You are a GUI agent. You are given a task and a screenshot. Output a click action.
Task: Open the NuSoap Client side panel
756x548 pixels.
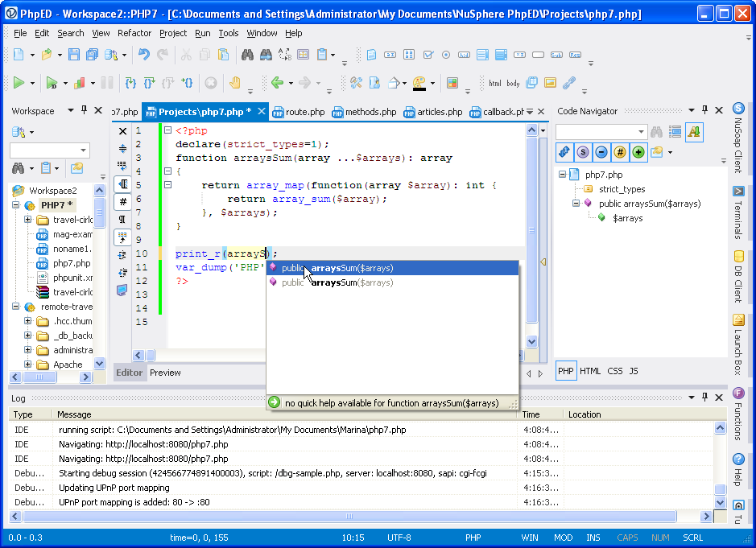pos(738,138)
